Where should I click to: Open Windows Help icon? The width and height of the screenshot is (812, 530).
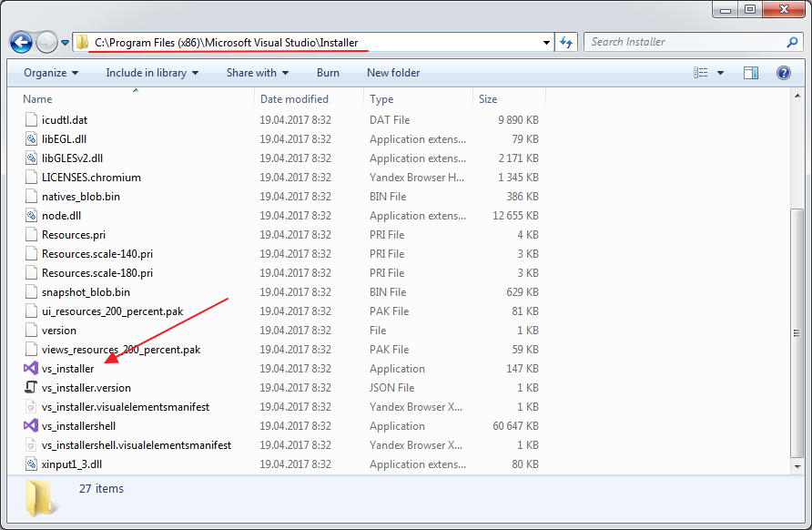click(784, 73)
